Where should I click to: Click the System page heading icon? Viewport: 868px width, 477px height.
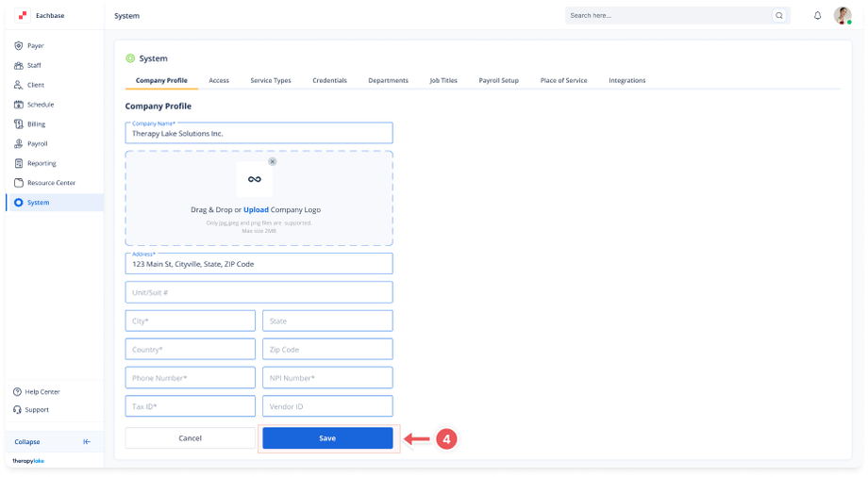[x=130, y=58]
